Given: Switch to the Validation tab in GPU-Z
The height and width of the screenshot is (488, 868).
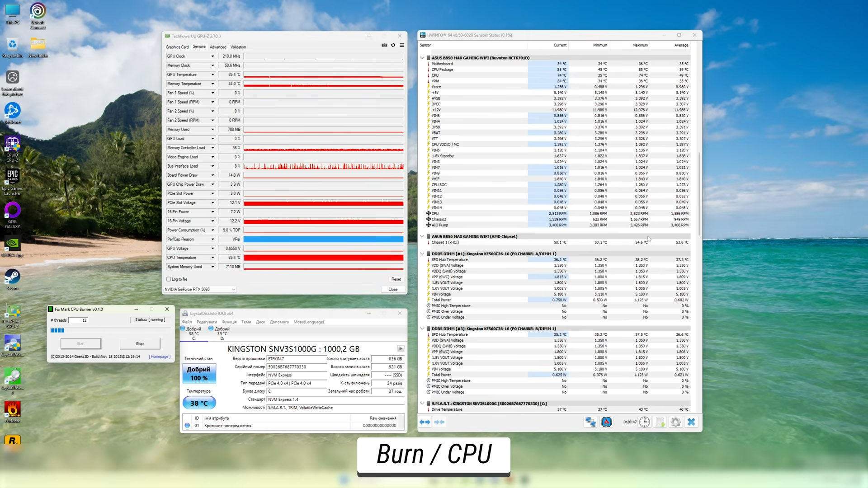Looking at the screenshot, I should click(238, 47).
